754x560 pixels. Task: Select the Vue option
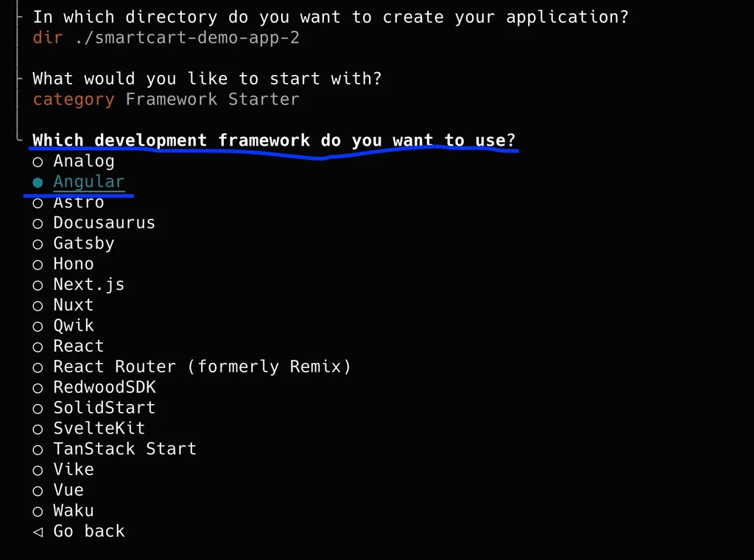[59, 490]
